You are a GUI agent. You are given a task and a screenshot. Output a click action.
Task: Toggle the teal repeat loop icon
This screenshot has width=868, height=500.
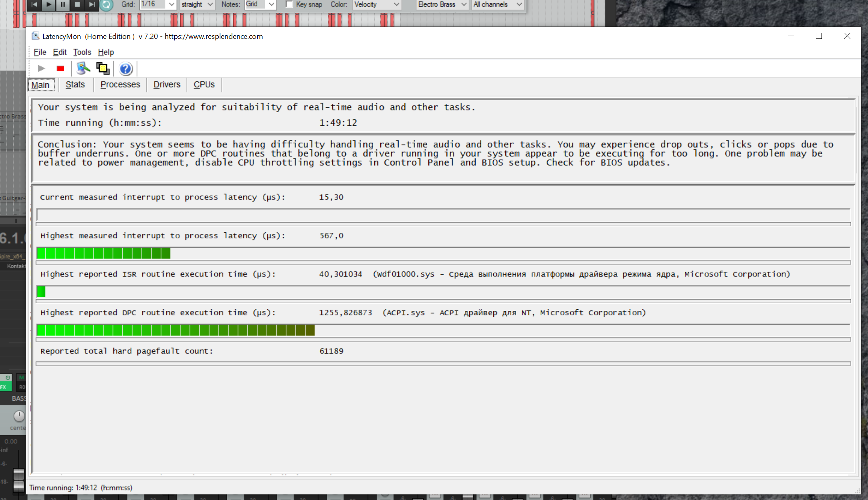[x=106, y=5]
